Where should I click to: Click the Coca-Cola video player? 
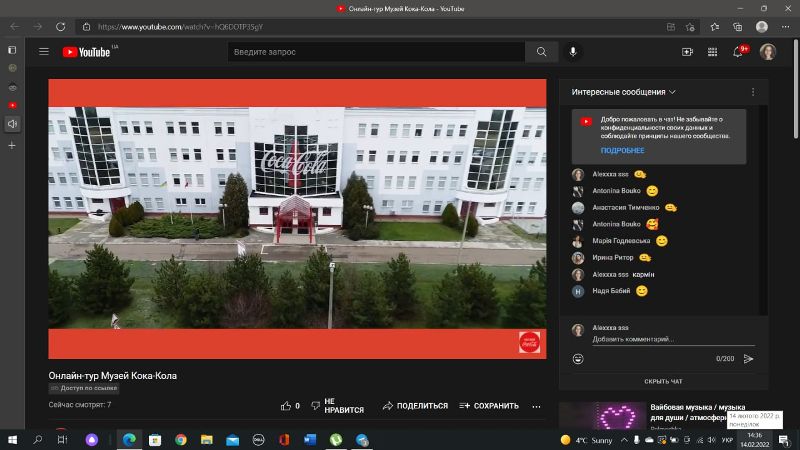(297, 218)
